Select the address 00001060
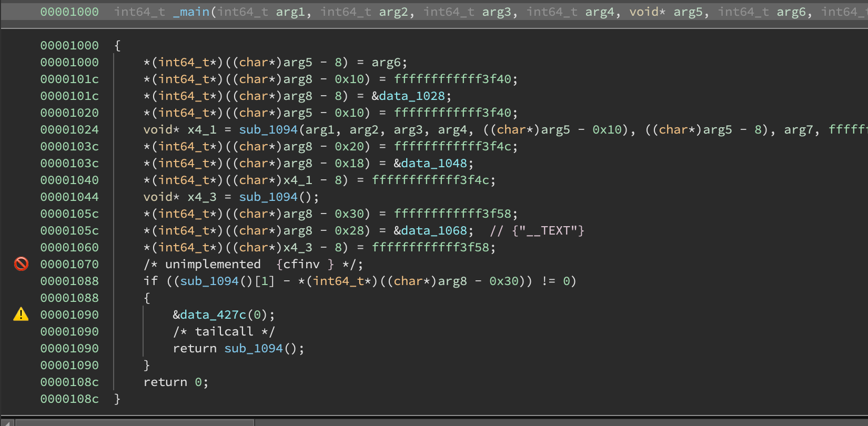Viewport: 868px width, 426px height. [69, 247]
